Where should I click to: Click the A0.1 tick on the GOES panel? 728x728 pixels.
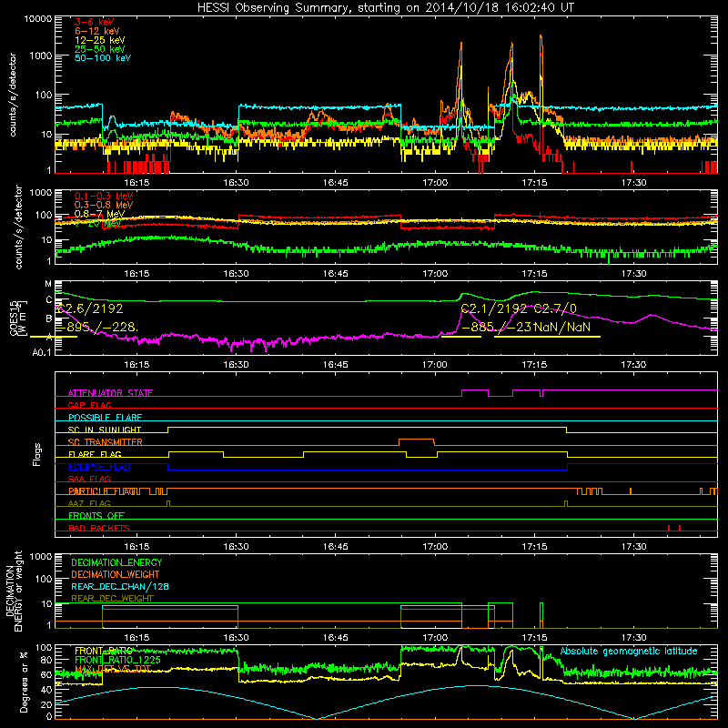(41, 352)
